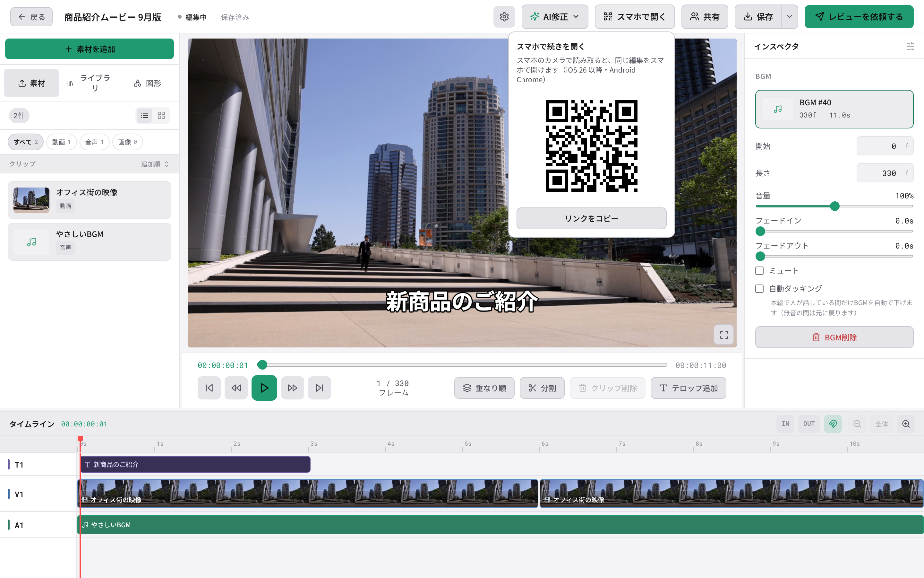The image size is (924, 578).
Task: Select the 素材 tab
Action: 32,83
